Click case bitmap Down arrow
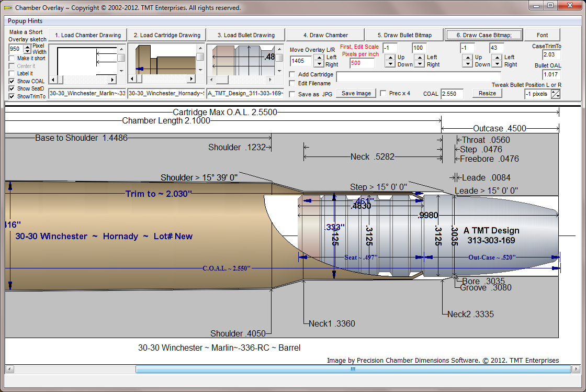This screenshot has width=586, height=392. pyautogui.click(x=468, y=64)
